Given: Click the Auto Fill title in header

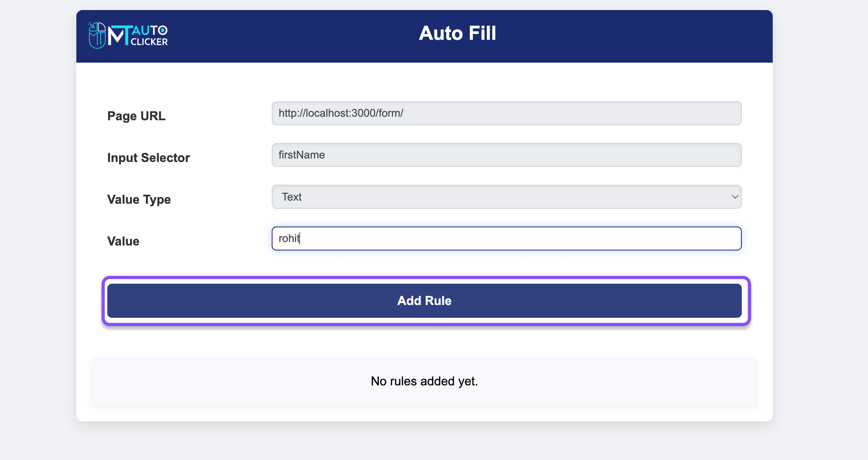Looking at the screenshot, I should click(458, 33).
